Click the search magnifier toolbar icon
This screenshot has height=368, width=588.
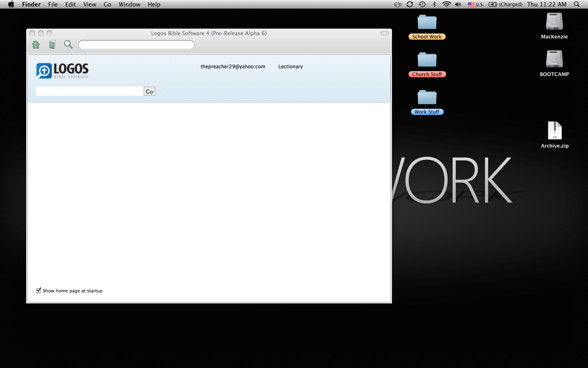68,45
